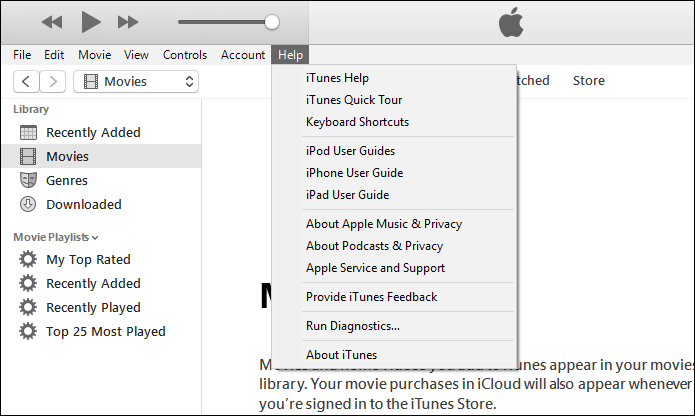
Task: Open the File menu
Action: coord(22,55)
